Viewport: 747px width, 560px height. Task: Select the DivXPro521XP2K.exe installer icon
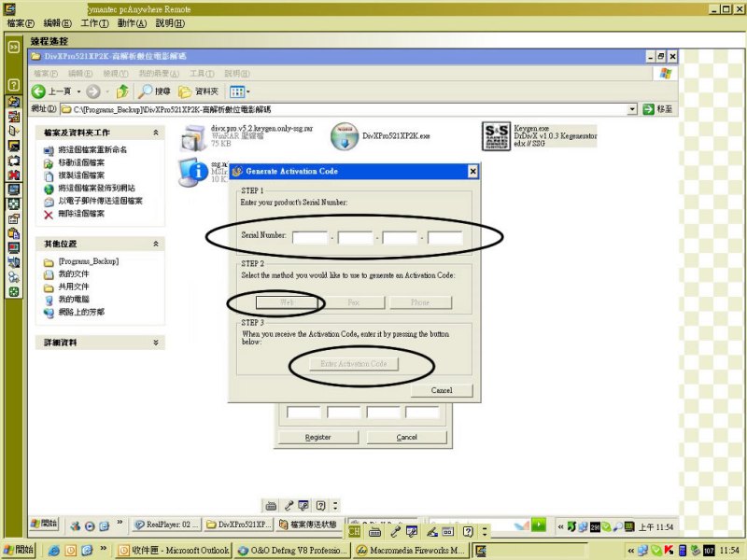[x=344, y=136]
